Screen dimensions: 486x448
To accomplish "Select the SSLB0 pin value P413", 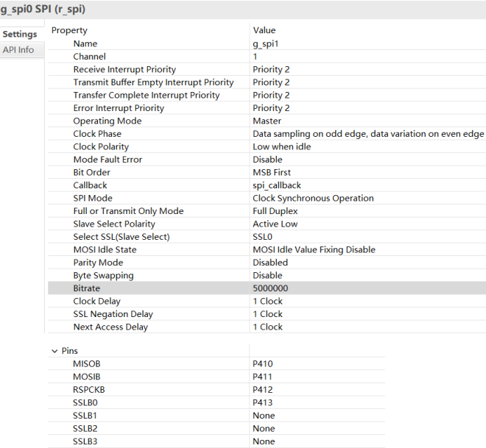I will tap(263, 402).
